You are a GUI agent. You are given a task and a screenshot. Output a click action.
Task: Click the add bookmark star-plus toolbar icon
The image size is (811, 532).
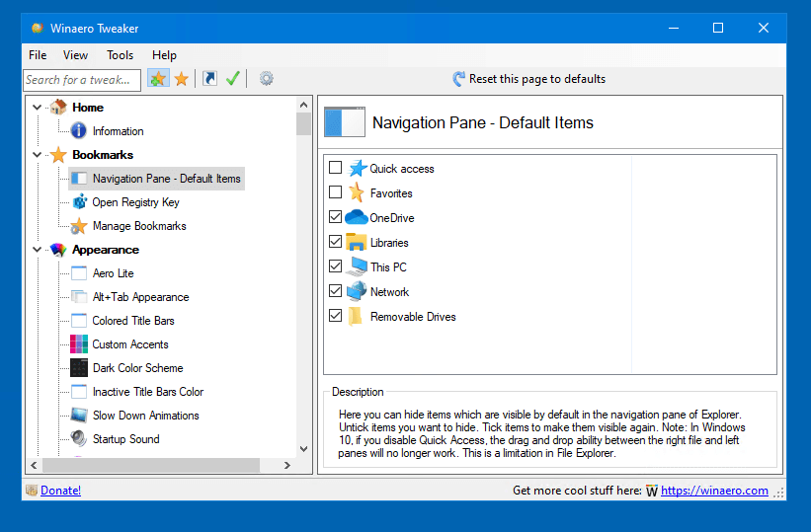point(158,79)
